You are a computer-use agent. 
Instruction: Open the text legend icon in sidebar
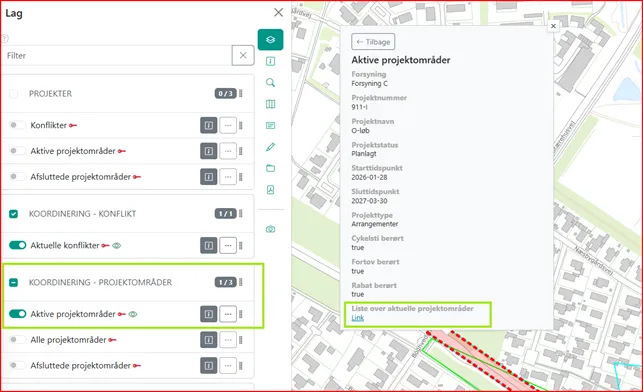coord(270,125)
